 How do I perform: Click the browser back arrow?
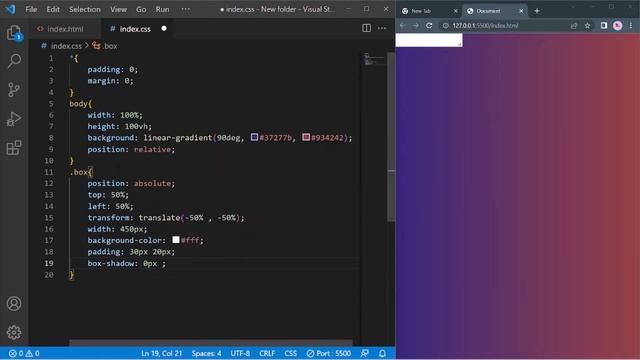coord(402,25)
